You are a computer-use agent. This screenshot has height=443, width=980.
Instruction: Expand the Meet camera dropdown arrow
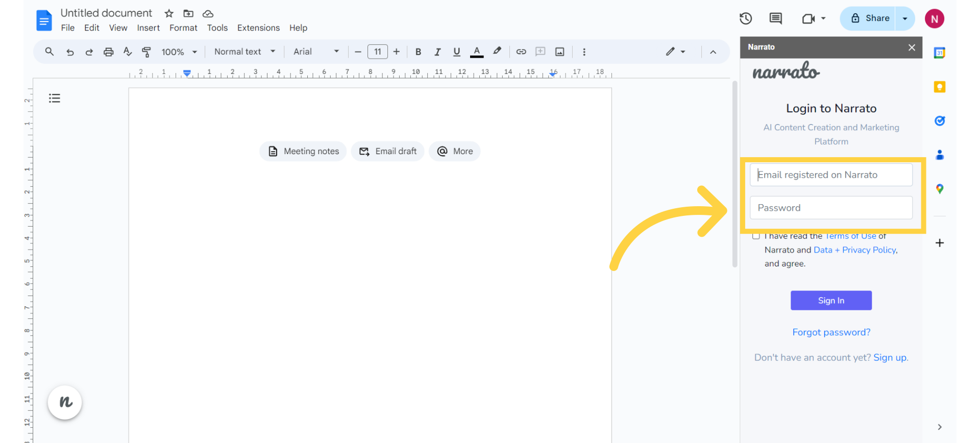tap(823, 18)
